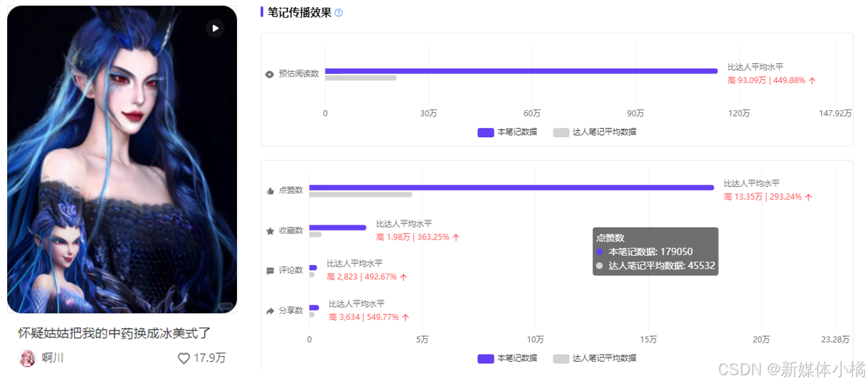Click the 高 93.09万 | 449.88% comparison text
The width and height of the screenshot is (868, 383).
[x=771, y=81]
